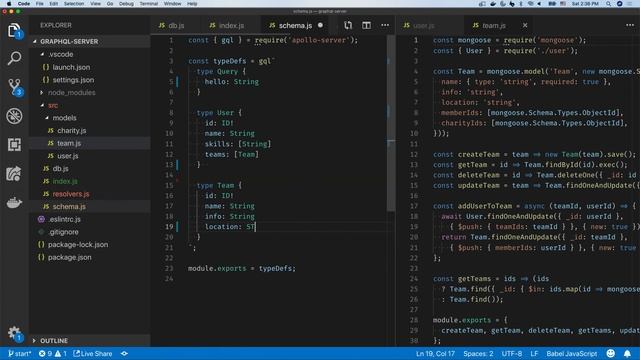Open more actions for right editor group

pos(630,25)
